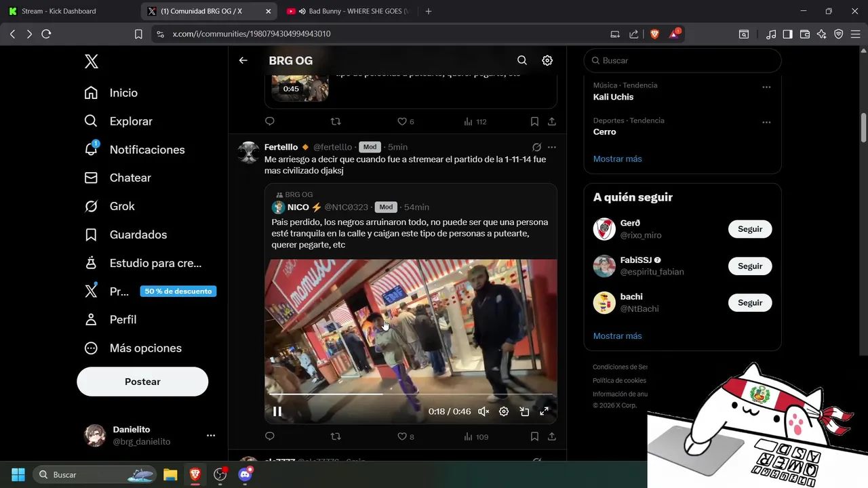Image resolution: width=868 pixels, height=488 pixels.
Task: Open Fertelllo's profile avatar
Action: [249, 152]
